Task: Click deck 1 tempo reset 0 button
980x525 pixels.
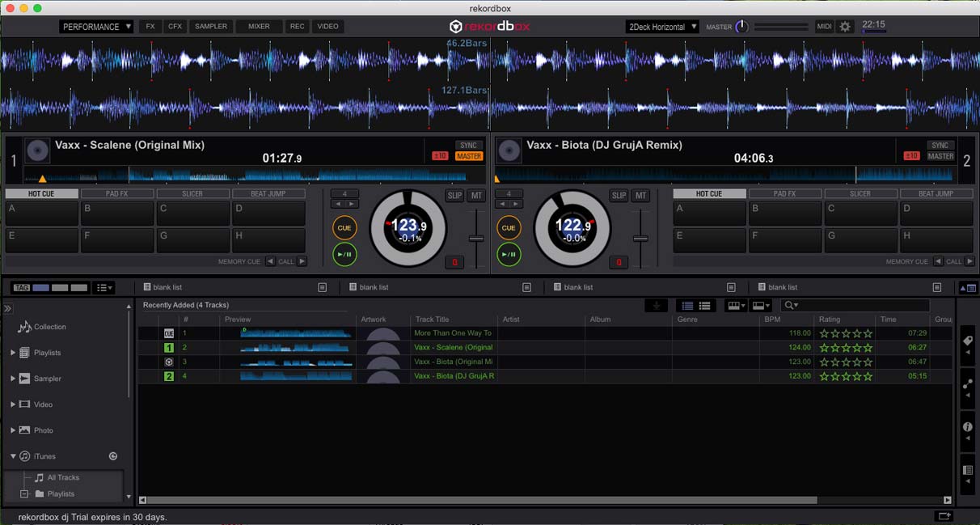Action: pyautogui.click(x=455, y=262)
